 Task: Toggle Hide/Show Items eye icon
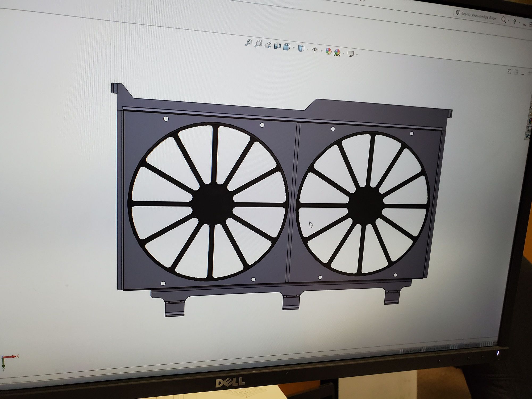click(315, 50)
